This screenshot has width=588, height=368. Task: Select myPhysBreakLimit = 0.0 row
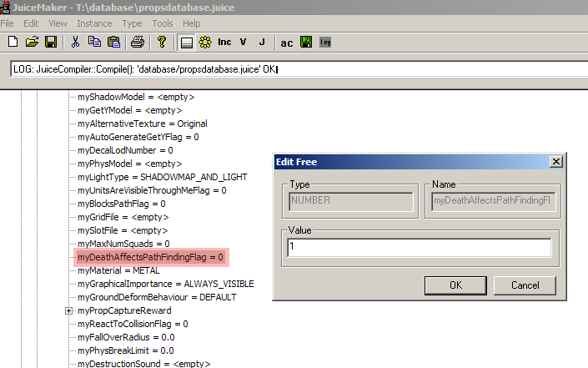[x=126, y=350]
